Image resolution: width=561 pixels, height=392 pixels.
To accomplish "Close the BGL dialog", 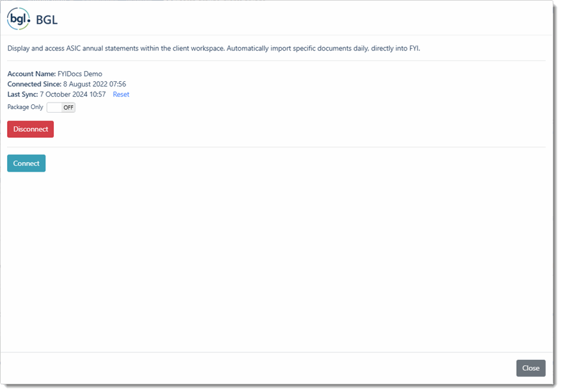I will pyautogui.click(x=530, y=368).
